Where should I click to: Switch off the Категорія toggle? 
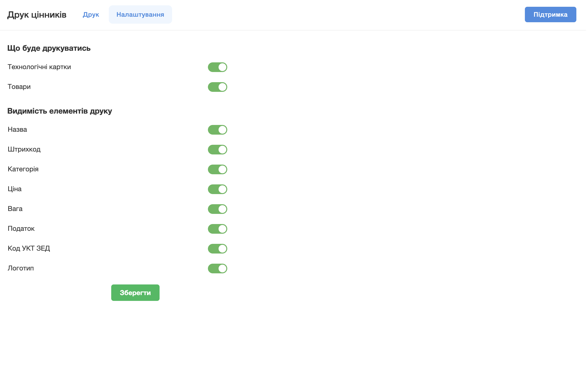tap(217, 169)
